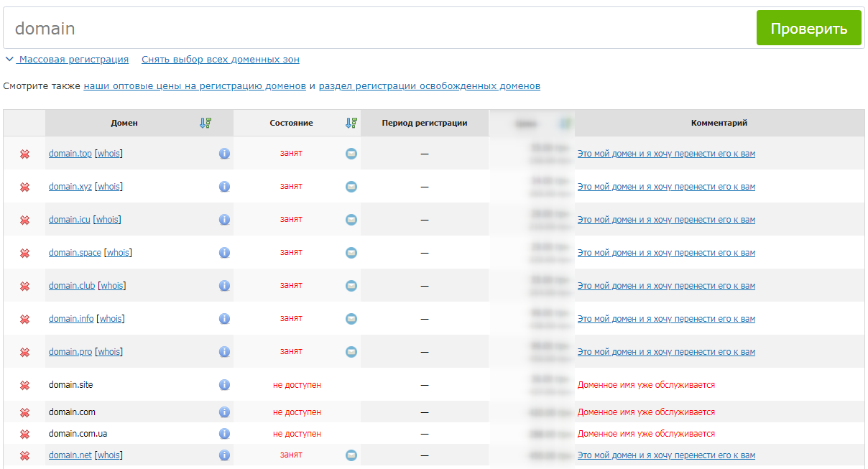Image resolution: width=868 pixels, height=469 pixels.
Task: Open info icon for domain.space
Action: (224, 253)
